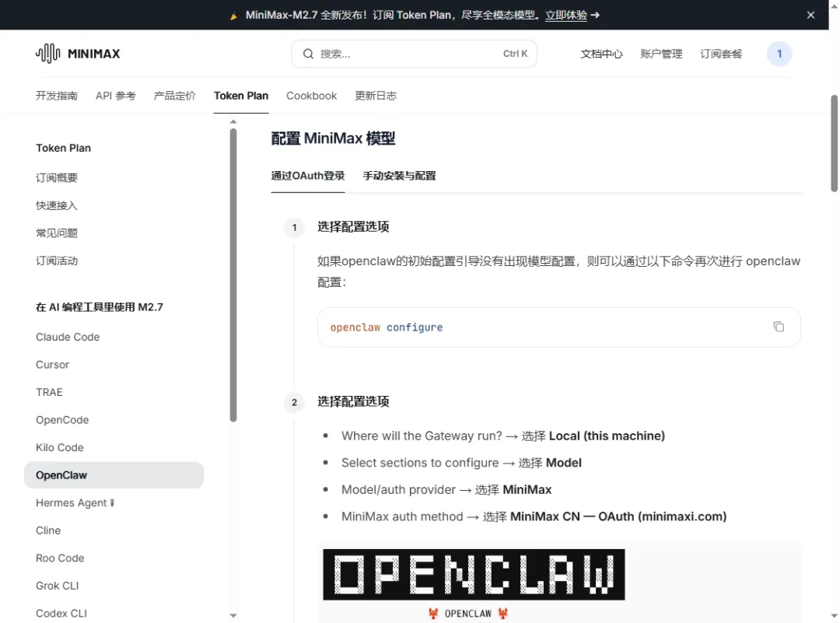Open the user avatar badge
Screen dimensions: 840x623
coord(779,54)
